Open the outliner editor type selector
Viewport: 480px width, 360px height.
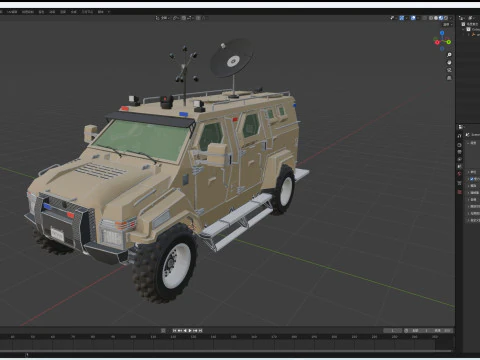pyautogui.click(x=461, y=18)
